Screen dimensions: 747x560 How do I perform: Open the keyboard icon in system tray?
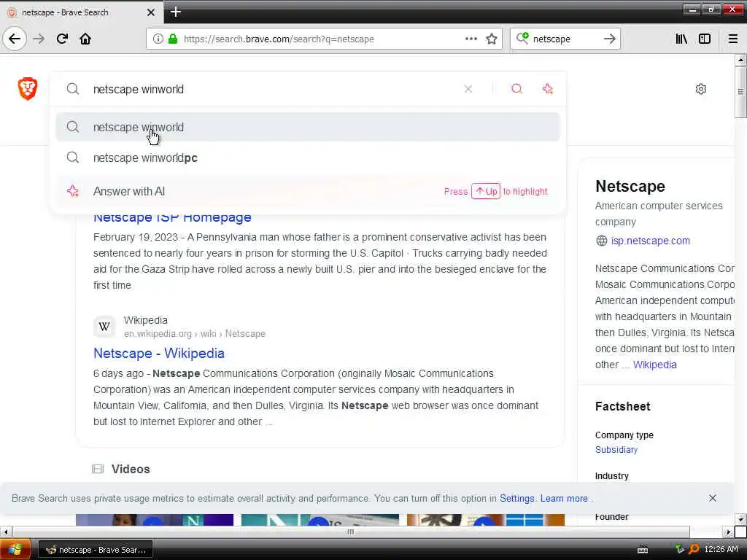(643, 550)
